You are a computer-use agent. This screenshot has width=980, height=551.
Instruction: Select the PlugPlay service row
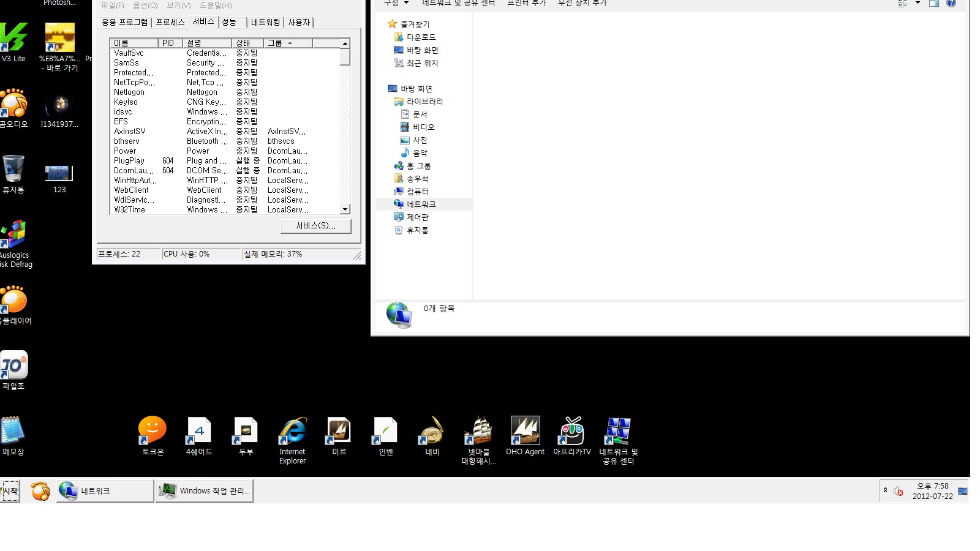pos(129,161)
